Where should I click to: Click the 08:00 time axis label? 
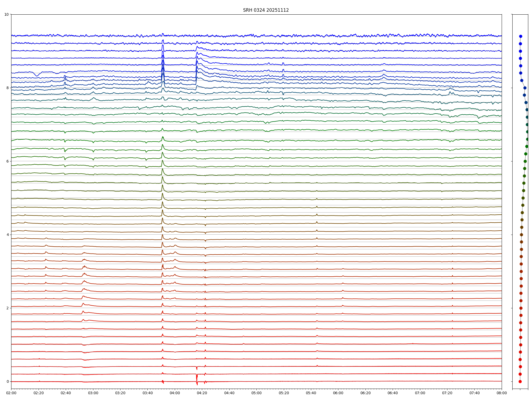click(x=502, y=393)
